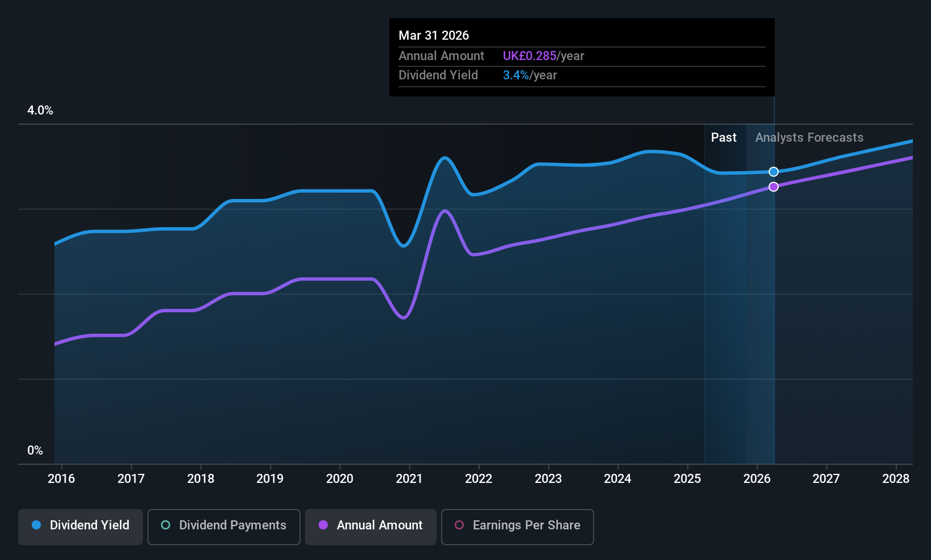This screenshot has height=560, width=931.
Task: Click the 2028 x-axis year label
Action: [896, 479]
